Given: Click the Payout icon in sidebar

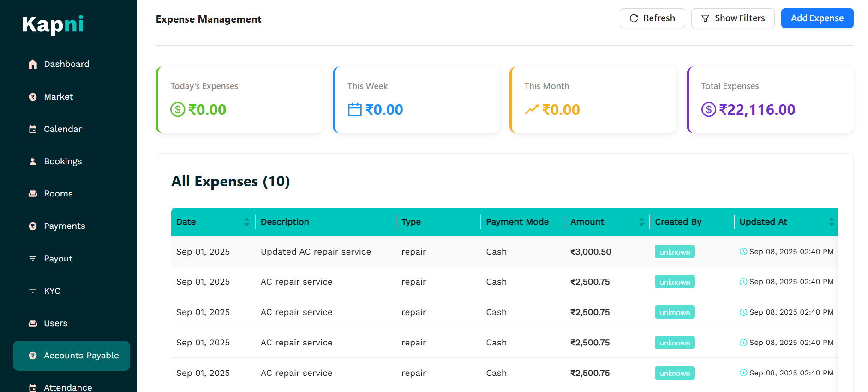Looking at the screenshot, I should (x=33, y=259).
